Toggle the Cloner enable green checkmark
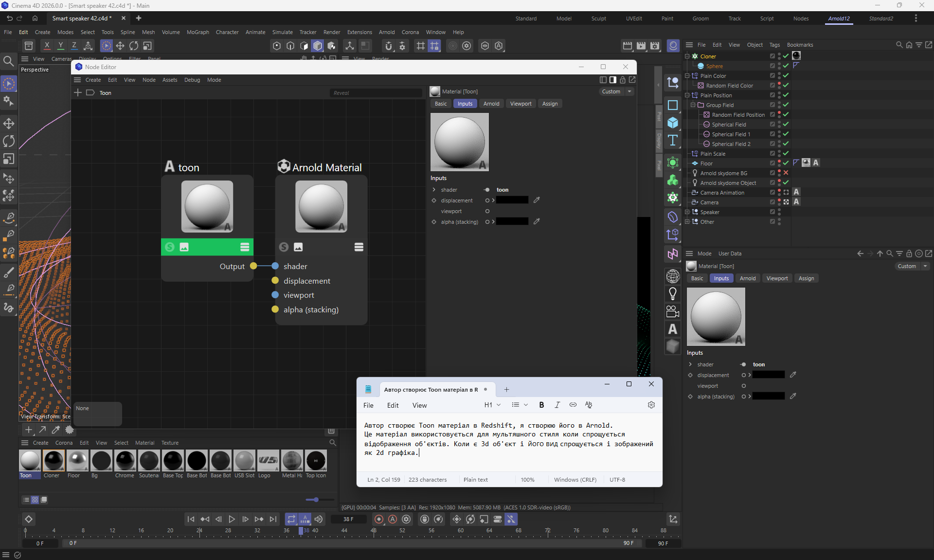Viewport: 934px width, 560px height. pyautogui.click(x=786, y=56)
